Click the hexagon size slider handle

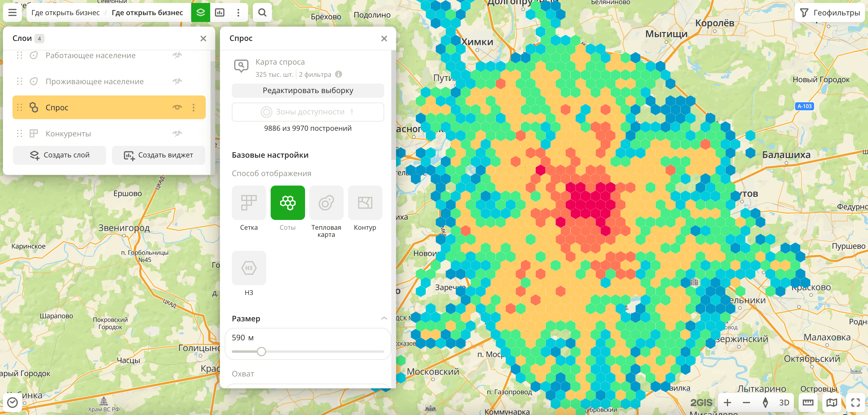coord(261,352)
